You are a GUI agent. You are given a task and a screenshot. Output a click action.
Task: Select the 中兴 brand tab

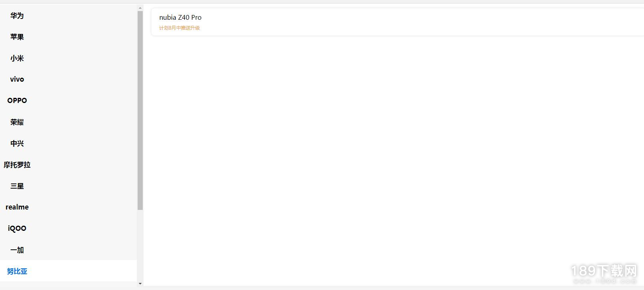[17, 144]
